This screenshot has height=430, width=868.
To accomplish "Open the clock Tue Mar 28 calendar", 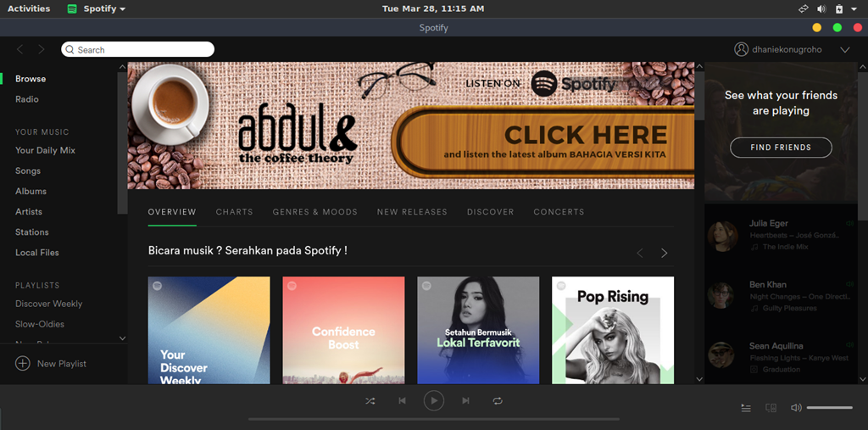I will tap(433, 8).
